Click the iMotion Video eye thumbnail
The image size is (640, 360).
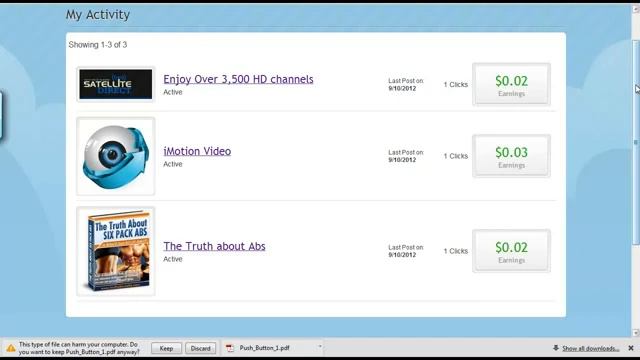116,156
